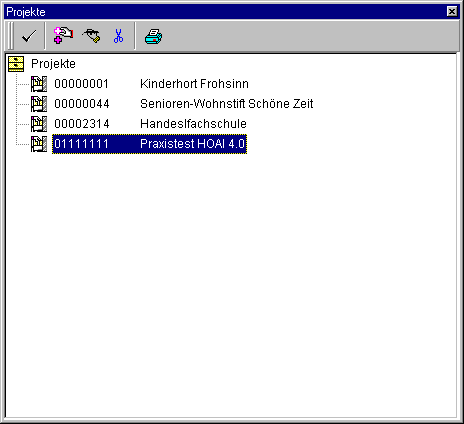Select the Praxistest HOAI 4.0 project

149,144
